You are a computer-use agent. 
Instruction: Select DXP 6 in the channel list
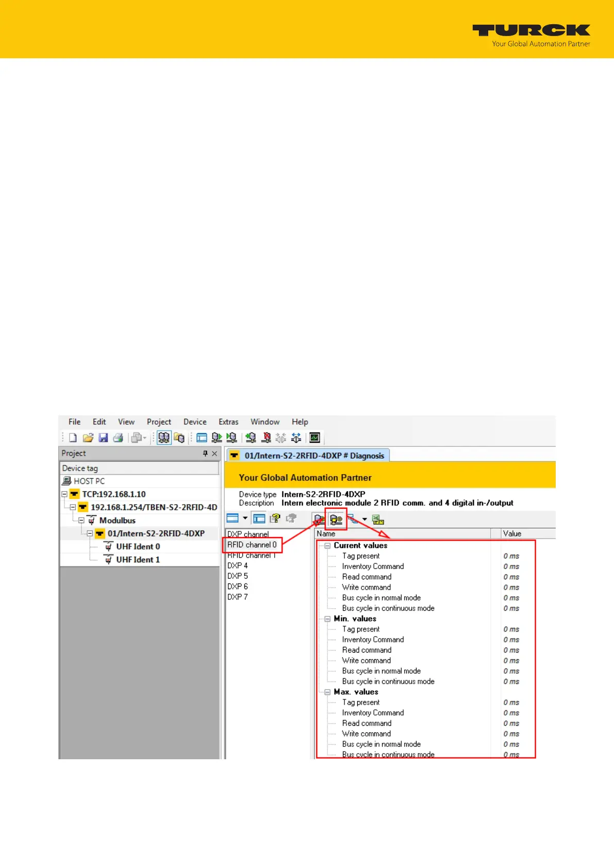[x=238, y=587]
